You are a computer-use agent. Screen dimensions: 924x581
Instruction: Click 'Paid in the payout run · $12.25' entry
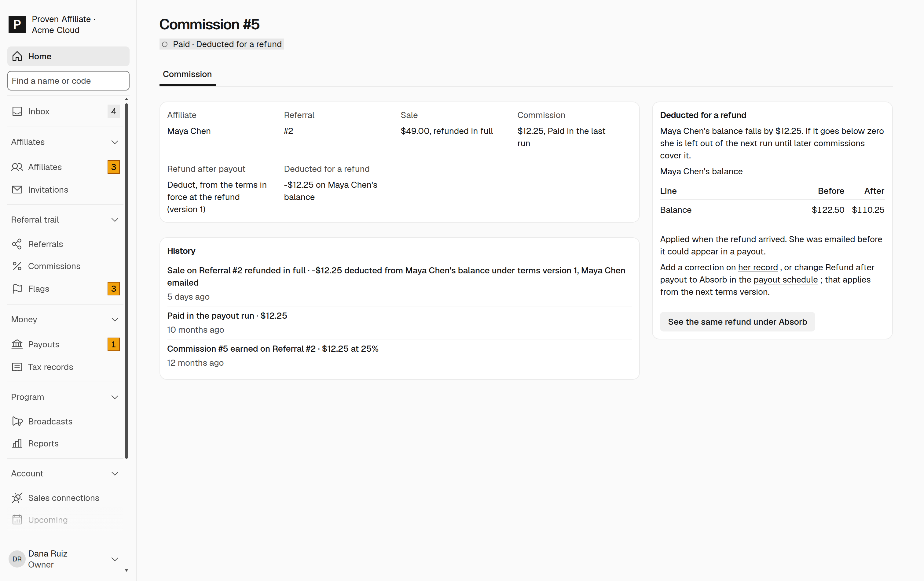227,316
